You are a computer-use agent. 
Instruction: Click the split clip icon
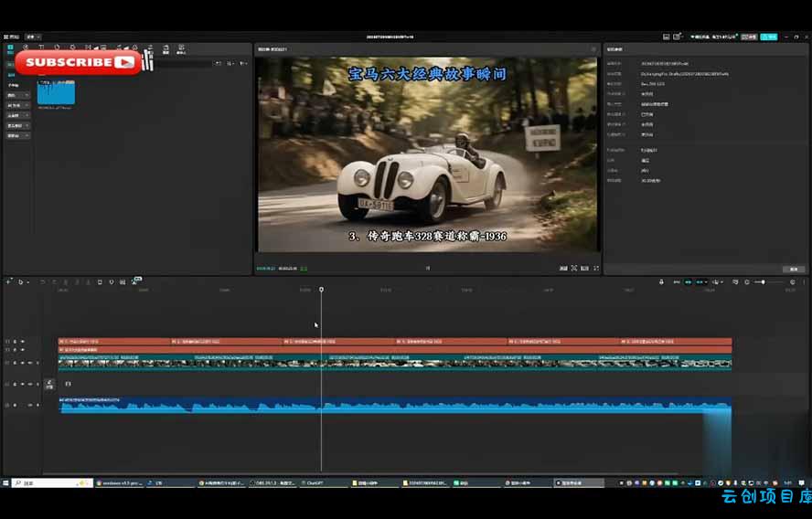point(65,282)
